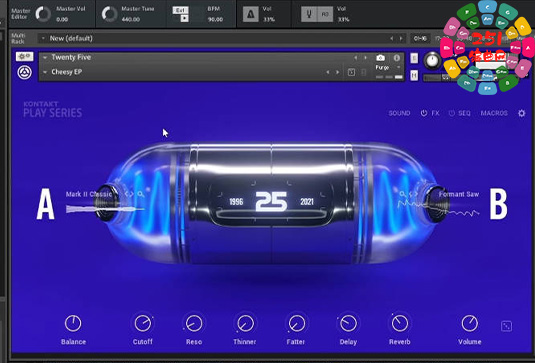Click the Thinner knob
Viewport: 535px width, 363px height.
(x=245, y=323)
